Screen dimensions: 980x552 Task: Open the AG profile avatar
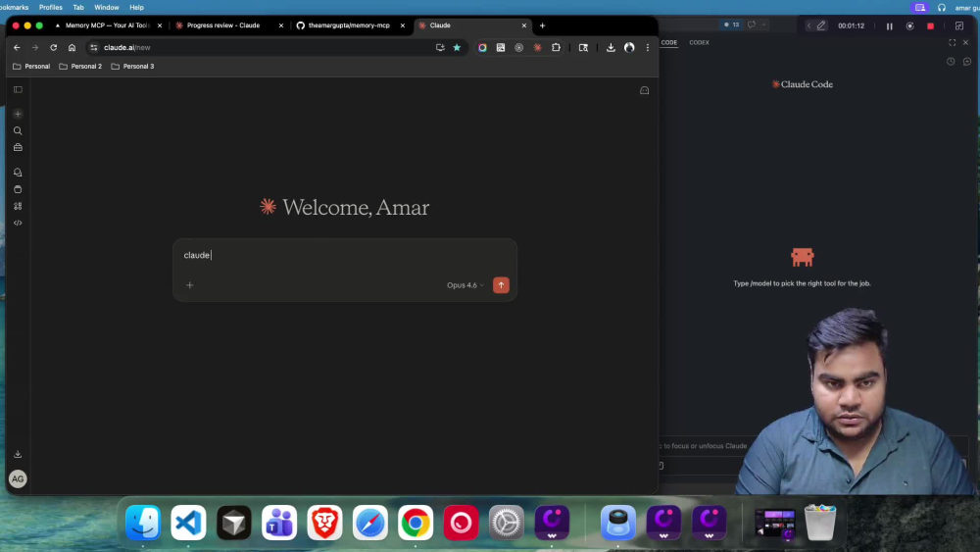(18, 478)
